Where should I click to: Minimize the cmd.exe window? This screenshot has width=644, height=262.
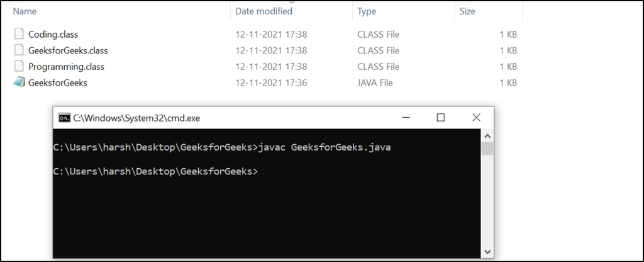tap(409, 118)
